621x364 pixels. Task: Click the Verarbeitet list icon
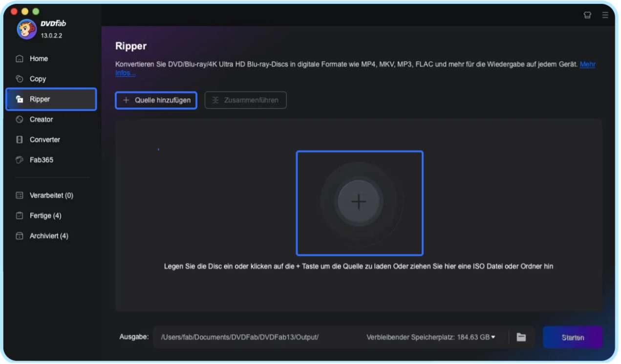[x=20, y=195]
